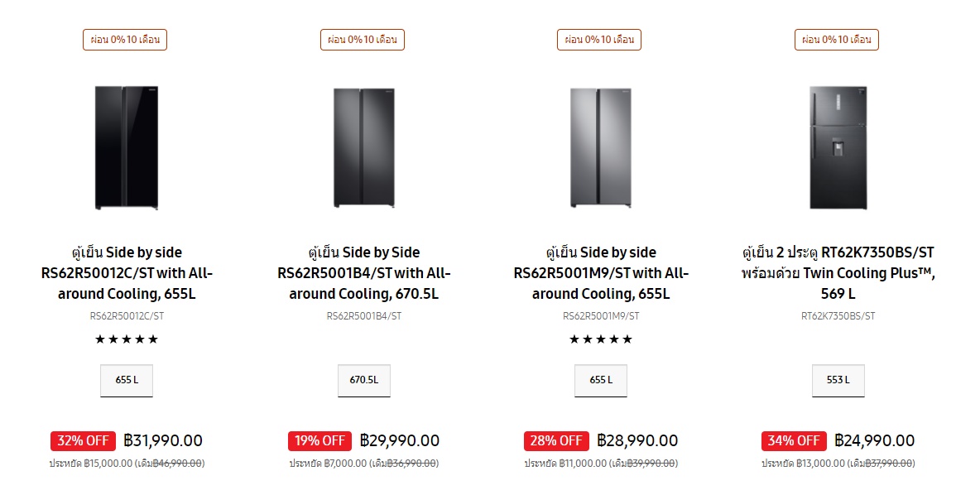
Task: Open the RS62R50012C/ST product title link
Action: 127,273
